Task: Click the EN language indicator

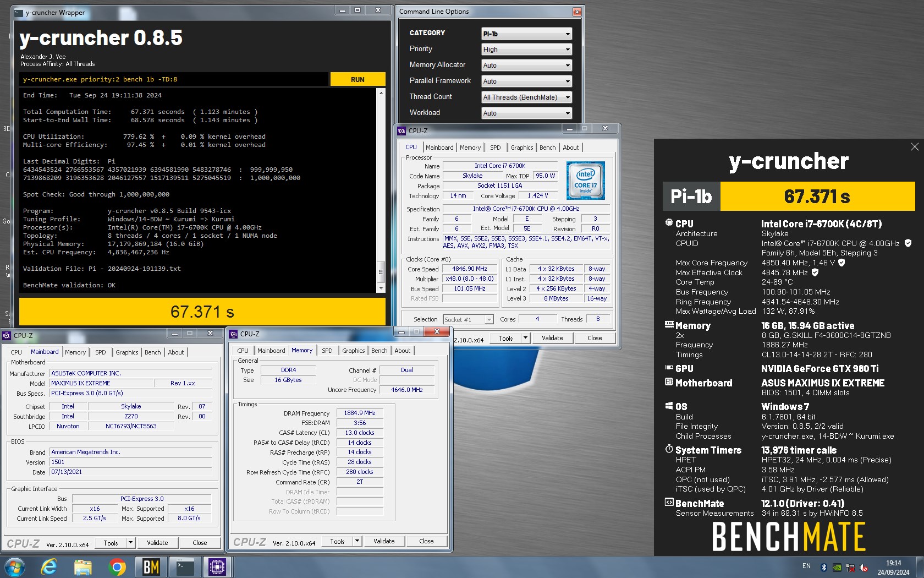Action: pos(806,566)
